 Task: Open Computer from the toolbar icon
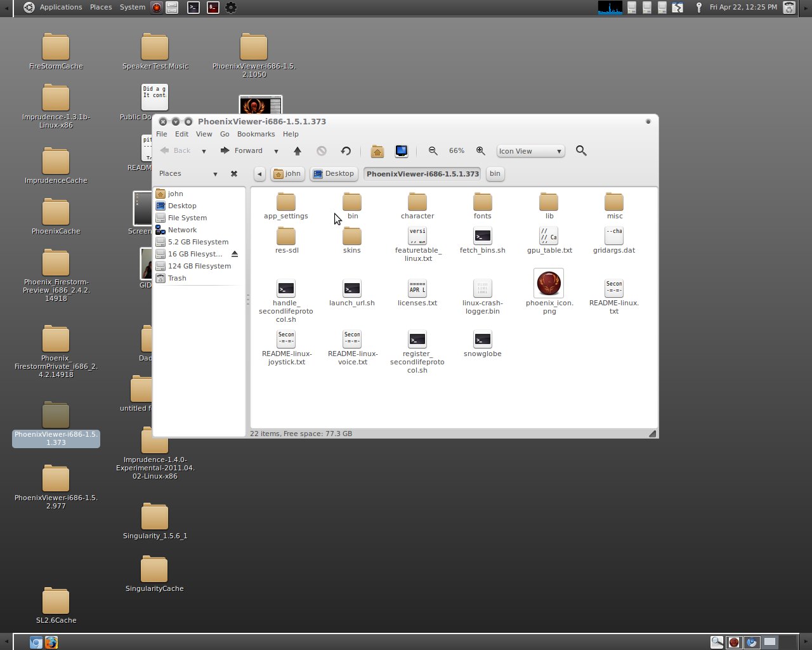pyautogui.click(x=402, y=151)
